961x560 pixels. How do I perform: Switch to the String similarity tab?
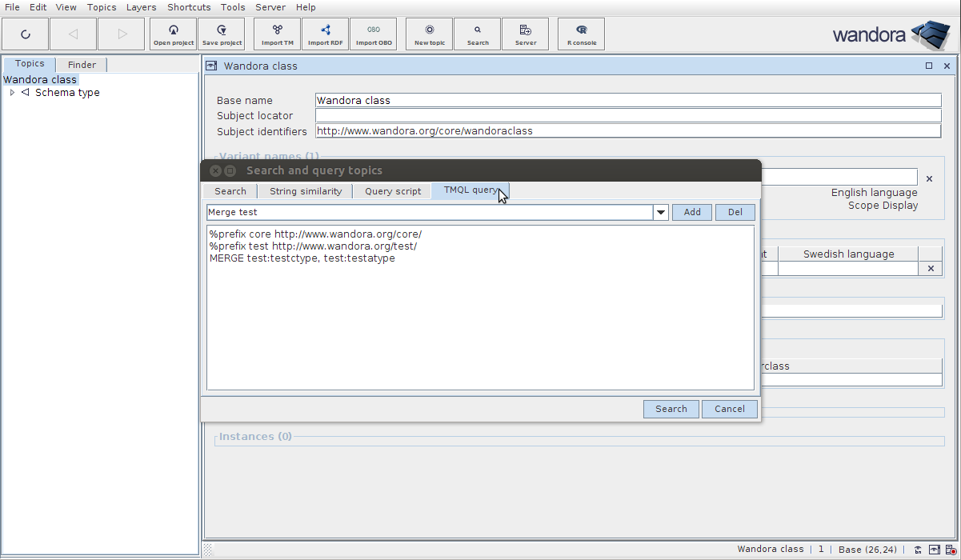[305, 191]
